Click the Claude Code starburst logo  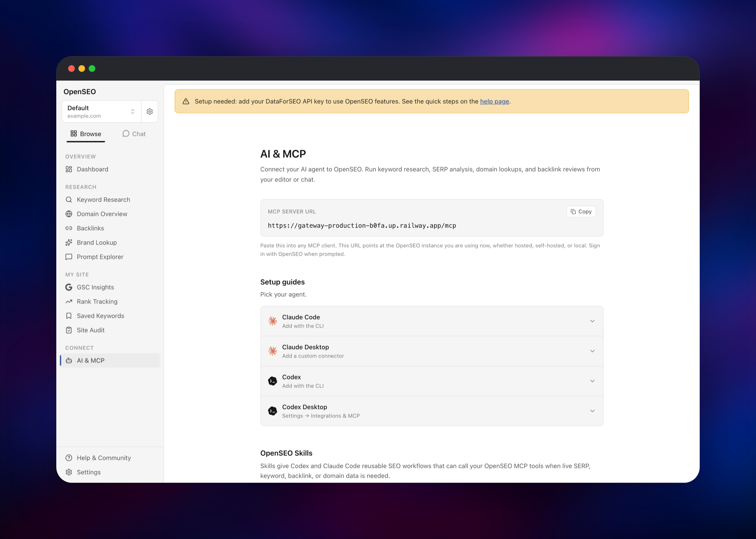[272, 321]
